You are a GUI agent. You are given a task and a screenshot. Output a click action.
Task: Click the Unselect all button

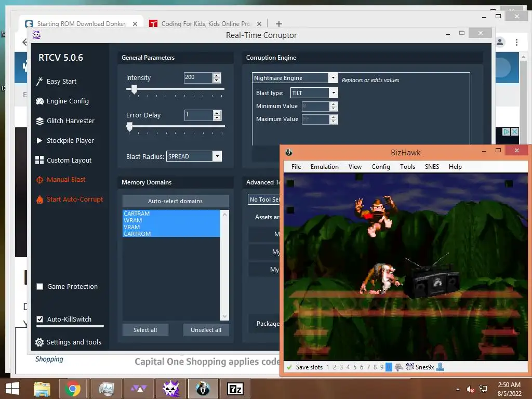point(206,330)
